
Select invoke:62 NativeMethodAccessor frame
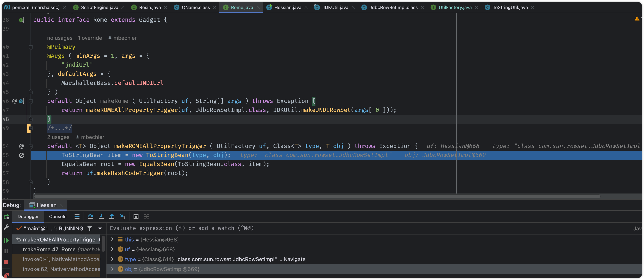[x=57, y=269]
